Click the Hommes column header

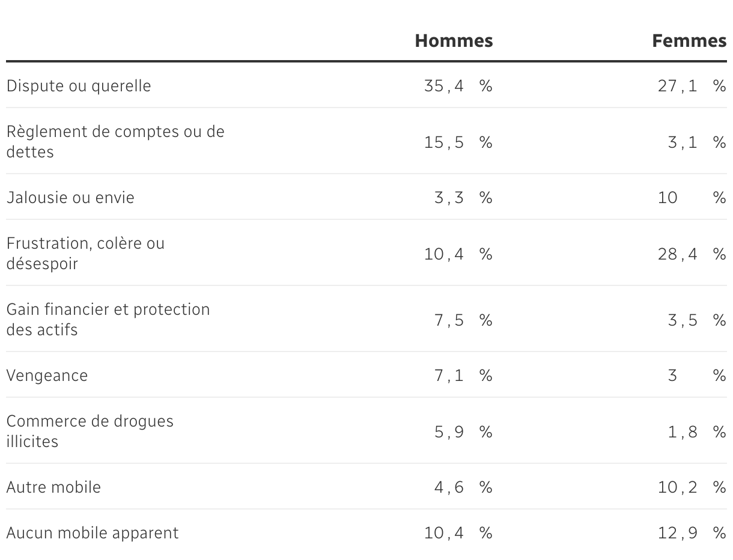tap(454, 40)
